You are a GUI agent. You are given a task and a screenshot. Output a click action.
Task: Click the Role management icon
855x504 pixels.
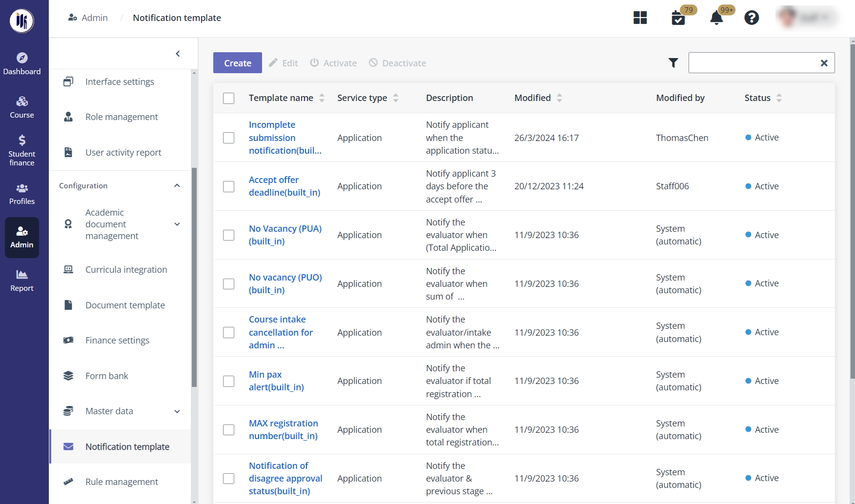point(68,117)
